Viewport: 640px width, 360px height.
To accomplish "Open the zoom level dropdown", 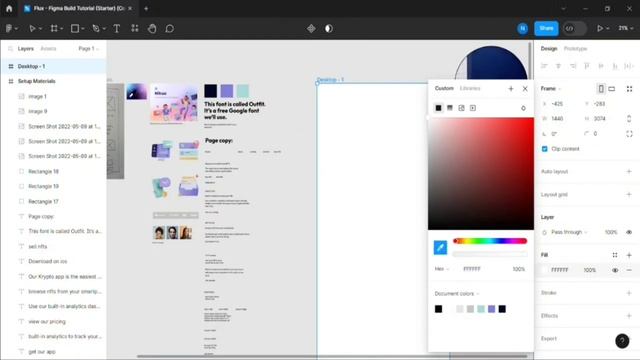I will coord(625,28).
